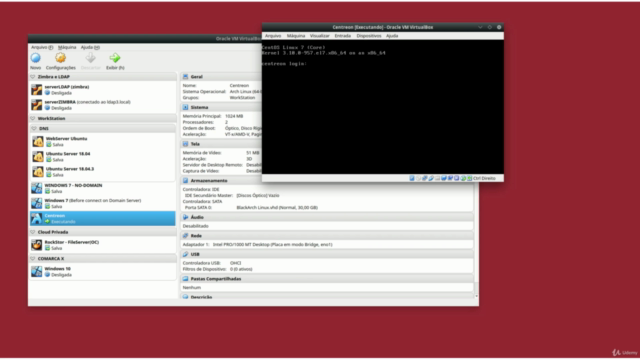Click the '51 MB' video memory value
Image resolution: width=640 pixels, height=360 pixels.
[253, 153]
